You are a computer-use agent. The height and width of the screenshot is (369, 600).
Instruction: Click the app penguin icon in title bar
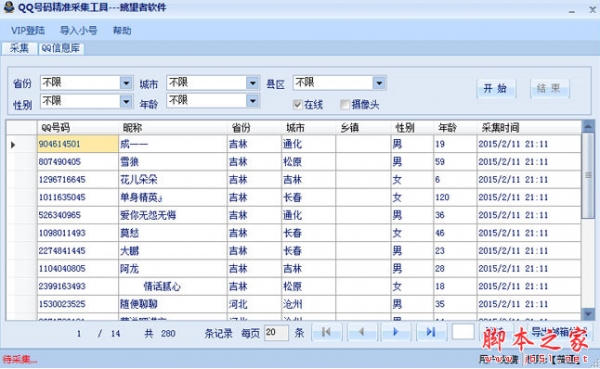point(9,7)
